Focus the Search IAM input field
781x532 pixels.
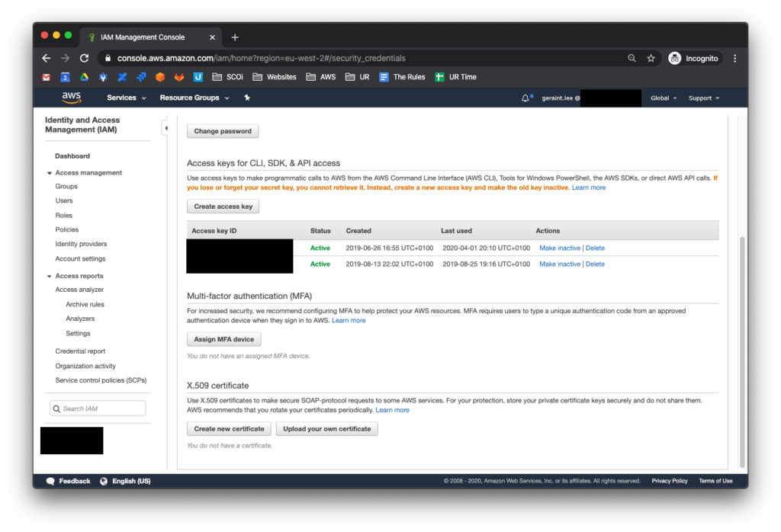pyautogui.click(x=98, y=409)
